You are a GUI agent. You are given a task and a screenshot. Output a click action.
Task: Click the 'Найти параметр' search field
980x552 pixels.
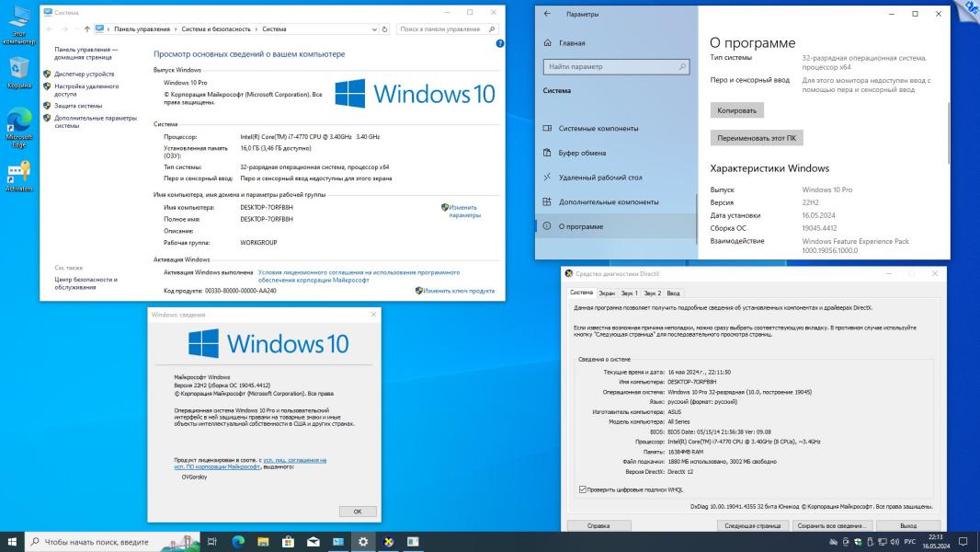pos(616,66)
